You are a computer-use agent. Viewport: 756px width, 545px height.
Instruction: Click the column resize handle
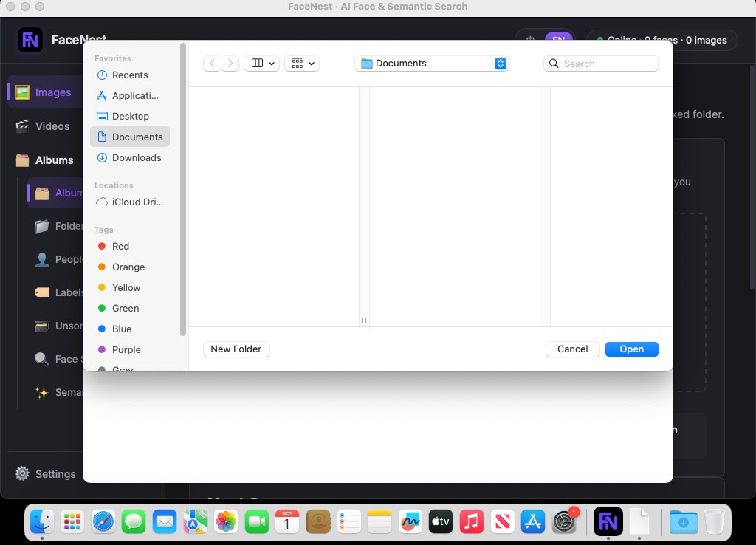pos(364,321)
